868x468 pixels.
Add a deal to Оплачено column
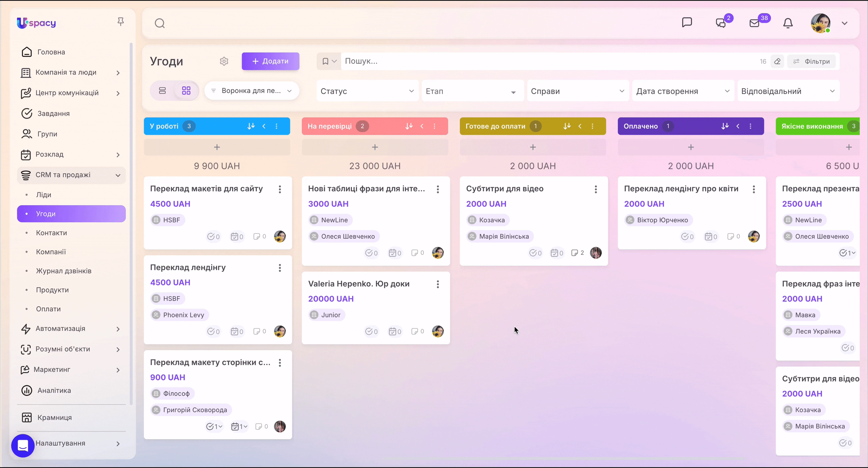tap(691, 147)
